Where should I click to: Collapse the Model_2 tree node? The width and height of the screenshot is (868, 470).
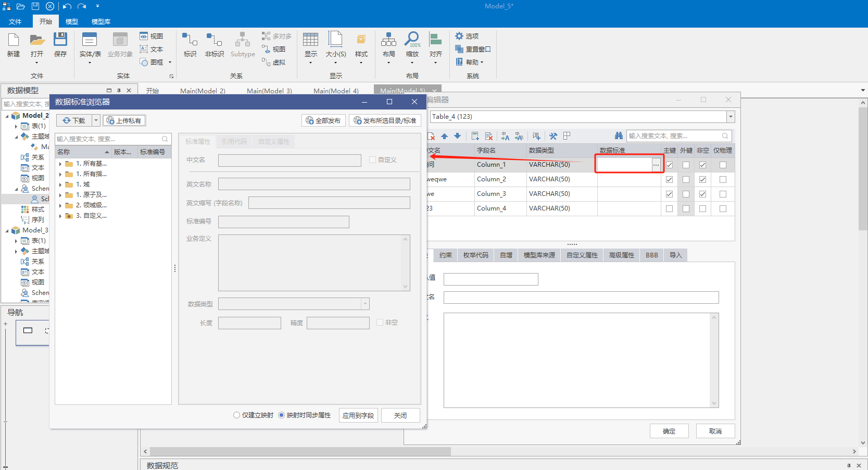point(7,116)
